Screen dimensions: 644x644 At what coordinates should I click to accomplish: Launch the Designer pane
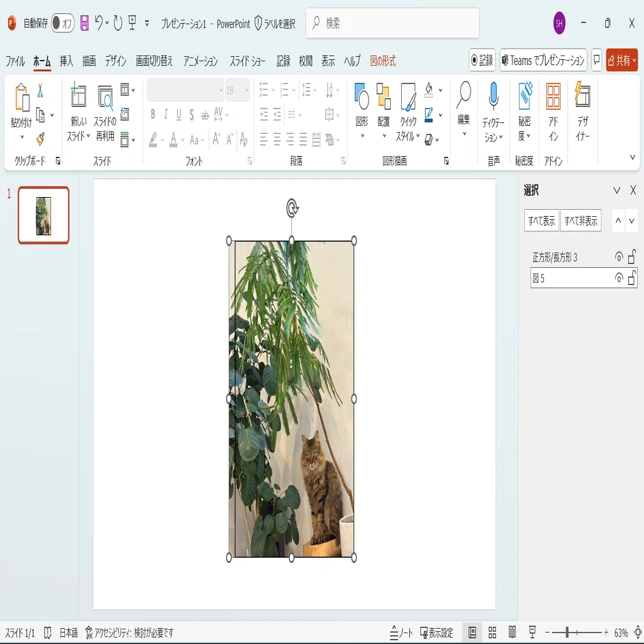point(583,112)
